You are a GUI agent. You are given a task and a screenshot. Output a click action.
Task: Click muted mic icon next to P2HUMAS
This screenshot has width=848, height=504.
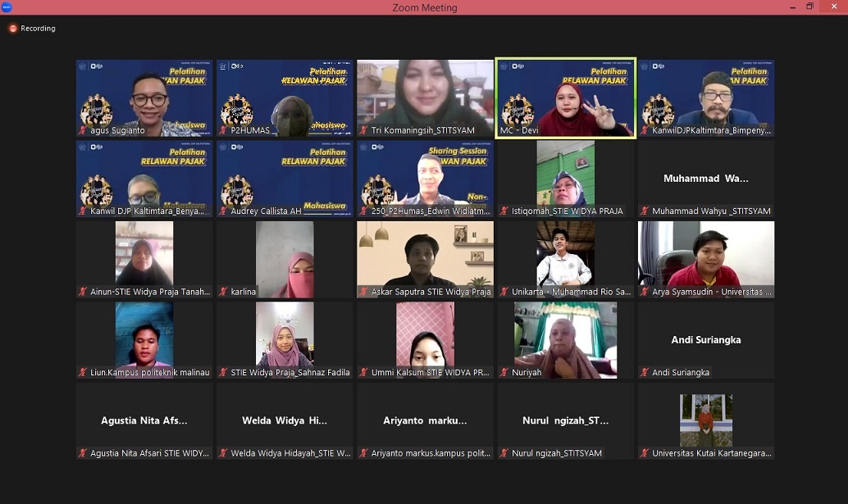coord(223,130)
